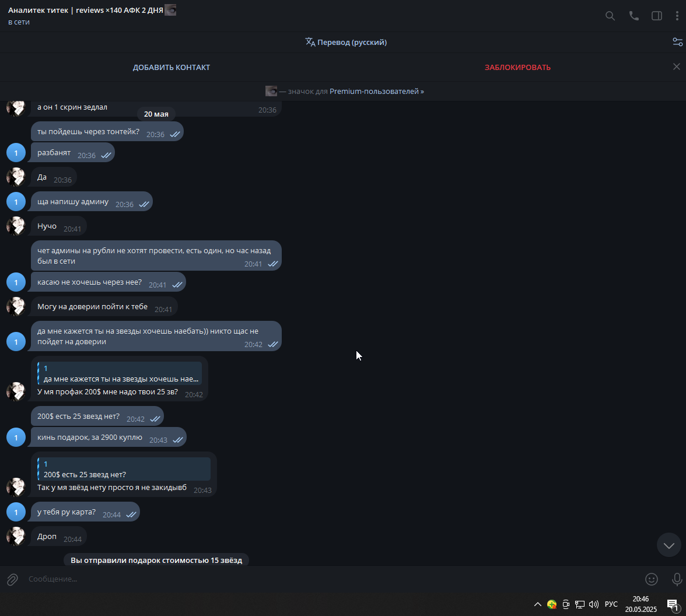Switch keyboard language РУС in taskbar

coord(611,604)
